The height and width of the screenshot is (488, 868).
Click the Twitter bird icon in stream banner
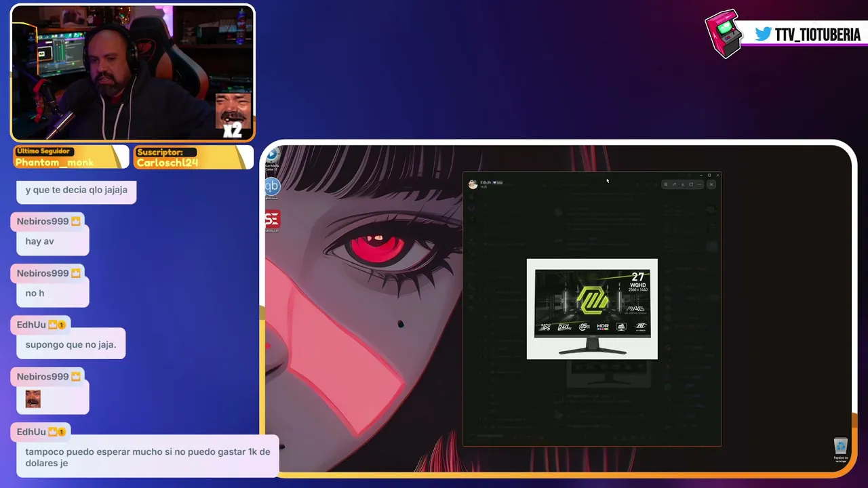(x=764, y=34)
